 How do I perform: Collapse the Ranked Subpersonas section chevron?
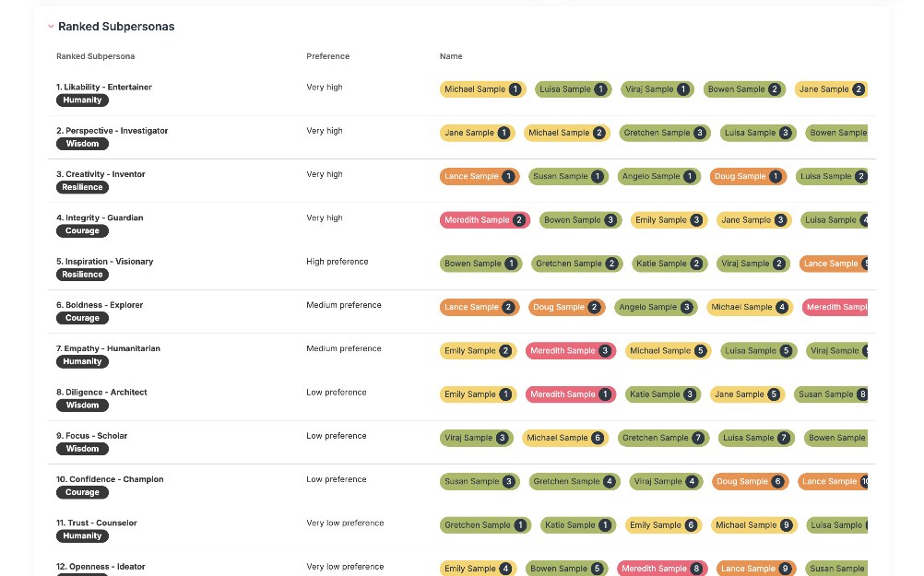tap(52, 27)
